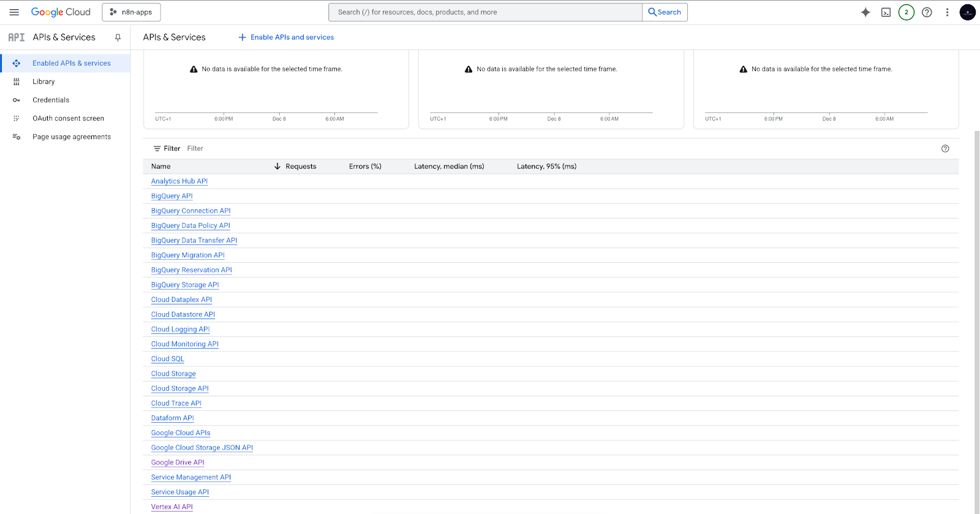
Task: Open the Library menu item
Action: (65, 81)
